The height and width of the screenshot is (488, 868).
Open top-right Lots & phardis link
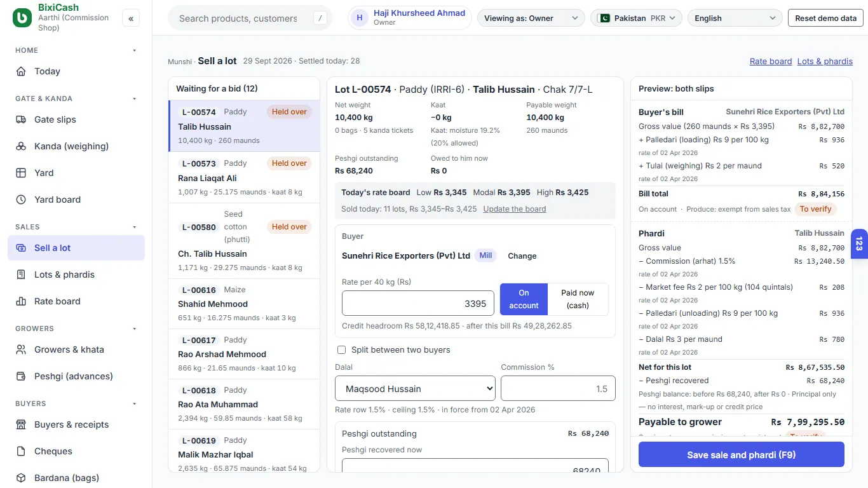pyautogui.click(x=825, y=62)
